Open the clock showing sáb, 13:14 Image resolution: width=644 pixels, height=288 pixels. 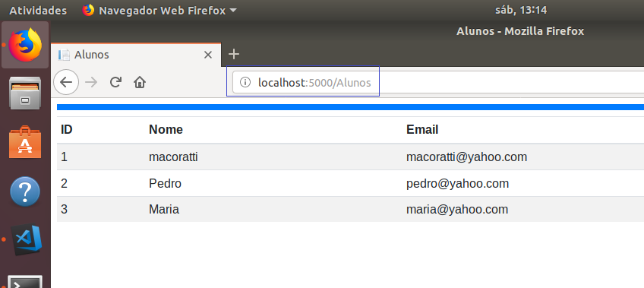[521, 11]
